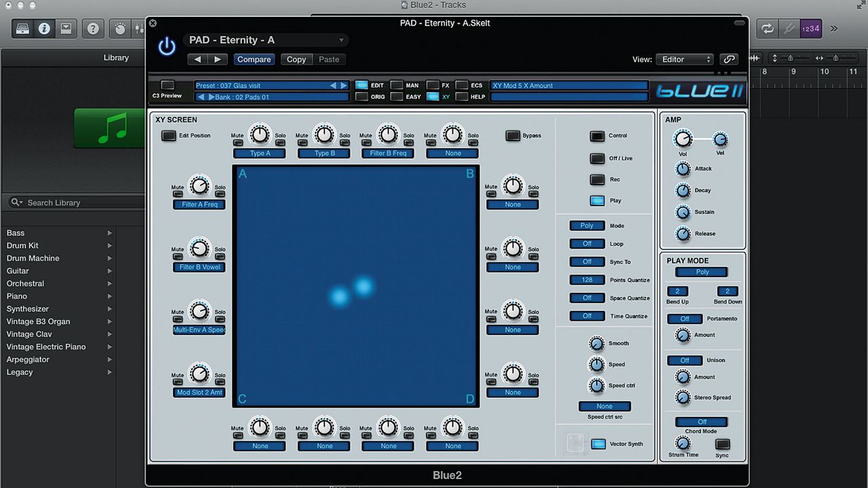
Task: Toggle the XY page button
Action: click(432, 97)
